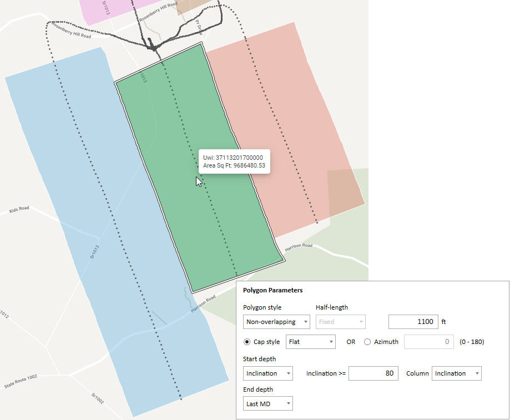This screenshot has height=420, width=510.
Task: Expand the End depth Last MD dropdown
Action: 268,404
